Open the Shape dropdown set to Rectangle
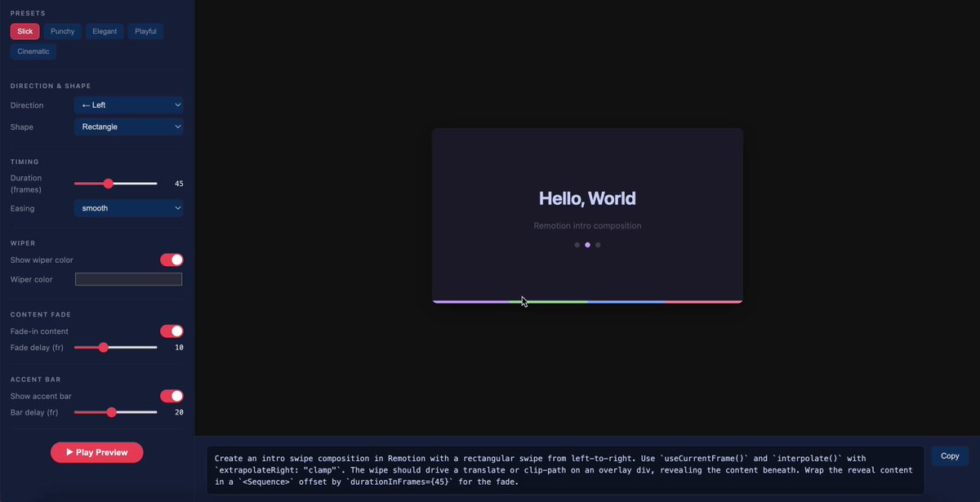980x502 pixels. (x=128, y=127)
